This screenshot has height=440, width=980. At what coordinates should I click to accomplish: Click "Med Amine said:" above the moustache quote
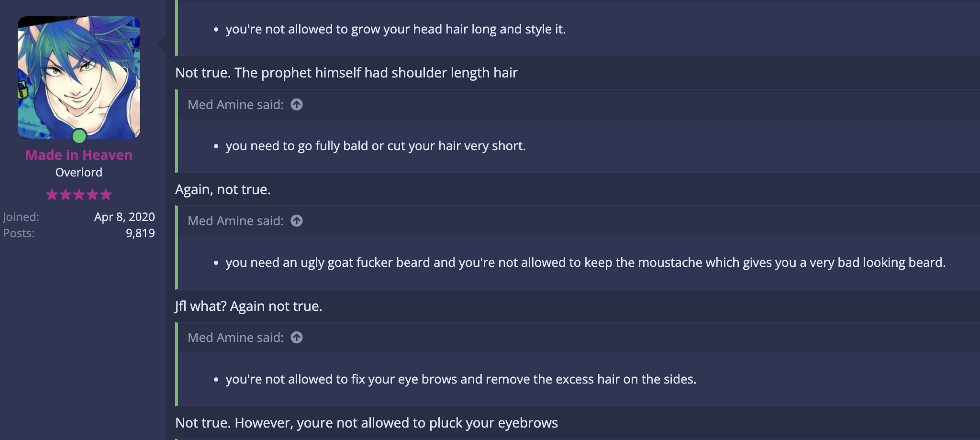click(235, 220)
